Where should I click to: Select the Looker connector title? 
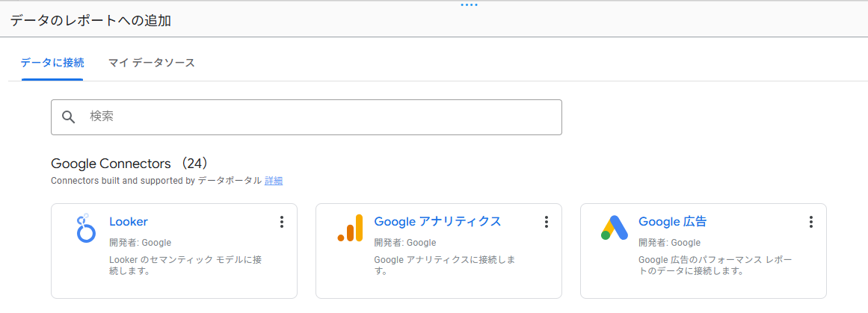coord(129,222)
